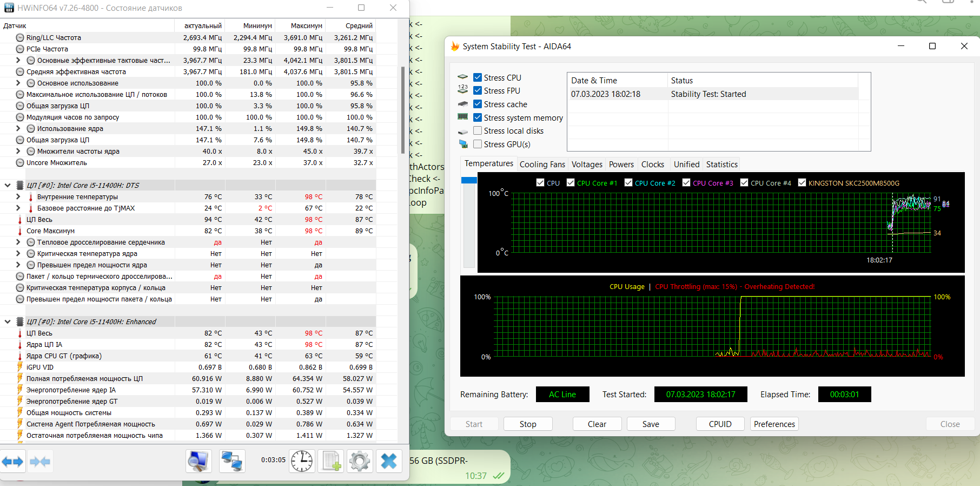Viewport: 980px width, 486px height.
Task: Click the 123 icon beside Stress FPU
Action: tap(463, 90)
